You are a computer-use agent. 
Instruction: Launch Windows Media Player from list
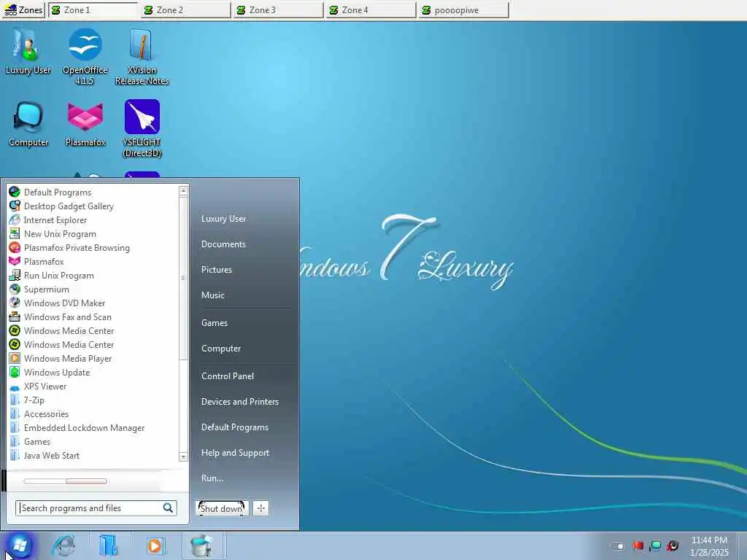pyautogui.click(x=68, y=358)
